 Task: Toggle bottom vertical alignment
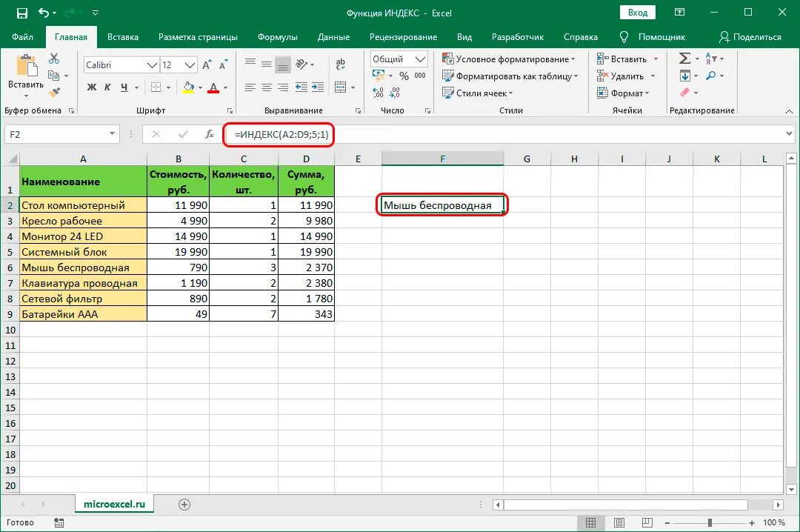(283, 64)
